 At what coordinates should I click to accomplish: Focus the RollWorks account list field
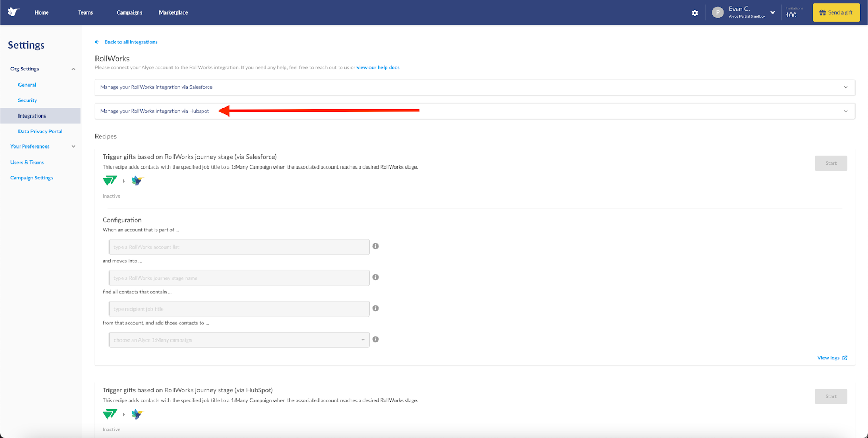point(239,247)
